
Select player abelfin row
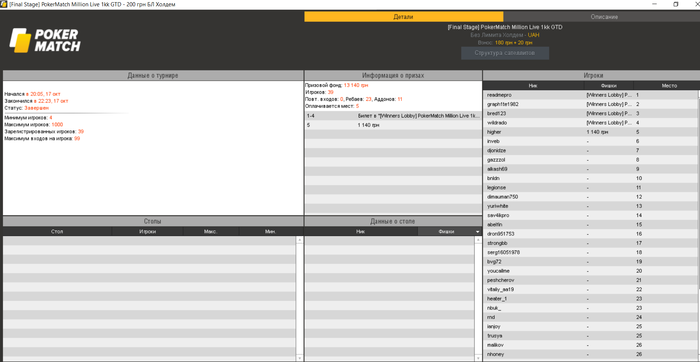click(x=589, y=225)
